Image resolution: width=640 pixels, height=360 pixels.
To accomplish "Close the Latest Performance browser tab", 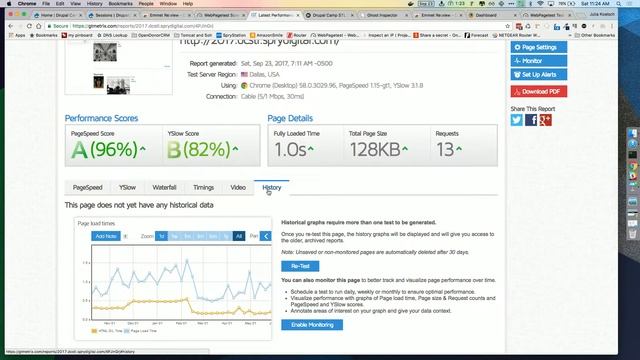I will 298,15.
